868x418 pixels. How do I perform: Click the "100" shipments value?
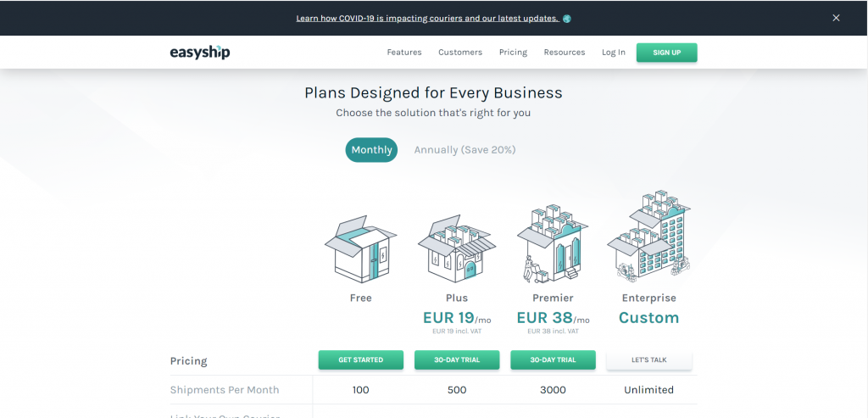(360, 390)
